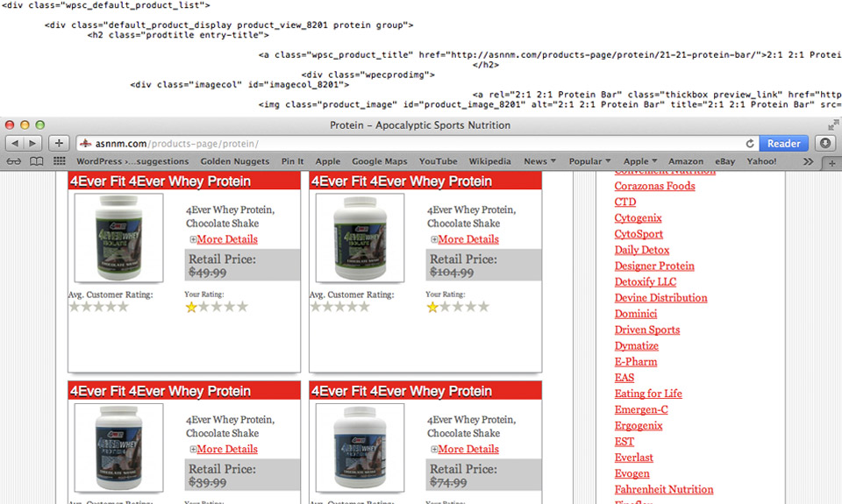The image size is (842, 504).
Task: Open the EAS brand link
Action: pyautogui.click(x=624, y=378)
